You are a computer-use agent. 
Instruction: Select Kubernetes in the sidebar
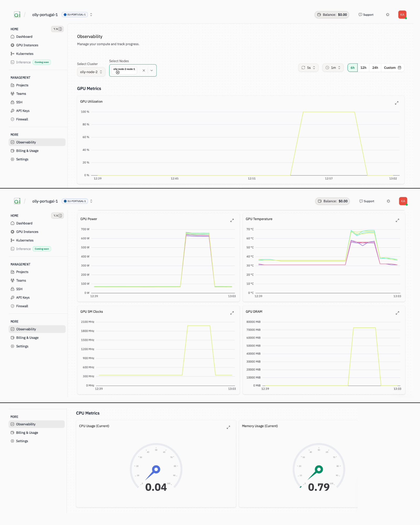25,54
